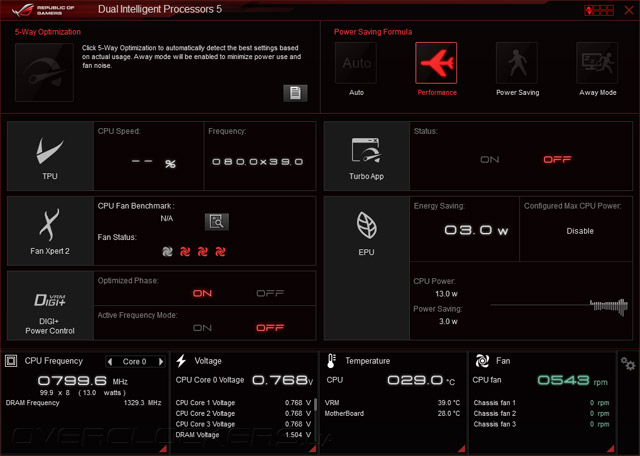
Task: Expand the Fan panel corner triangle
Action: [x=611, y=449]
